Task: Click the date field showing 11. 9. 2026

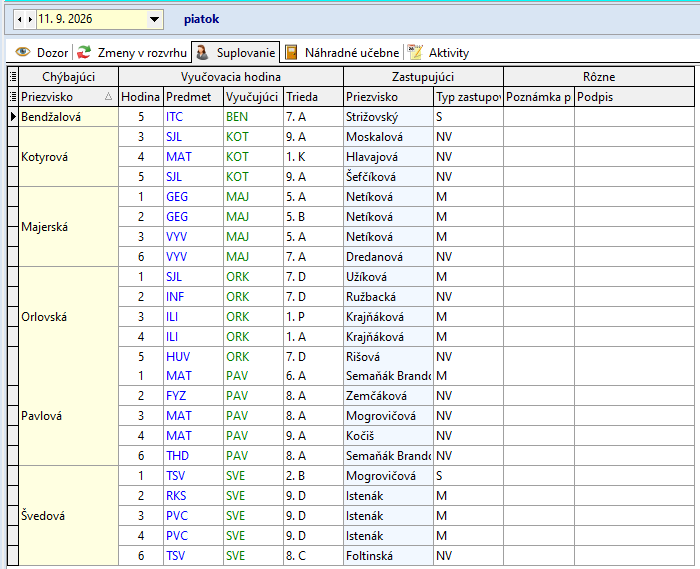Action: 91,19
